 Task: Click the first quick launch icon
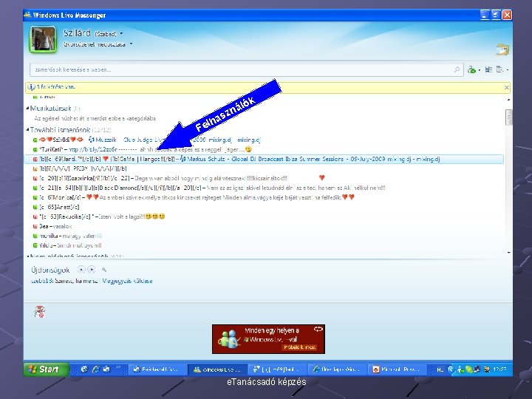coord(83,369)
